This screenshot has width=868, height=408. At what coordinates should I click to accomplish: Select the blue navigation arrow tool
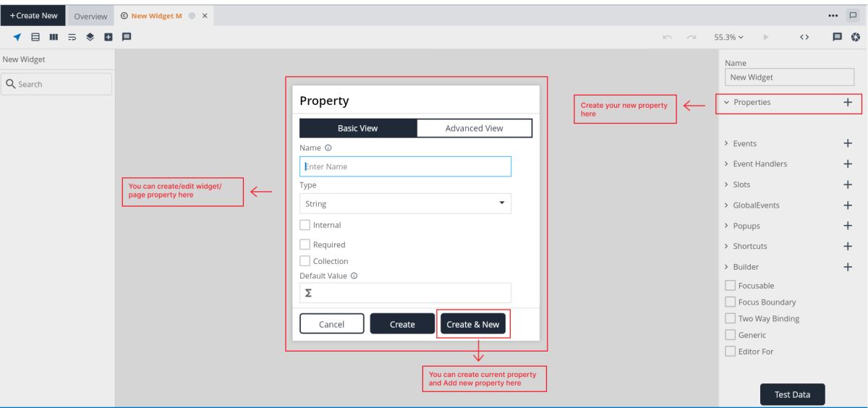[x=17, y=37]
